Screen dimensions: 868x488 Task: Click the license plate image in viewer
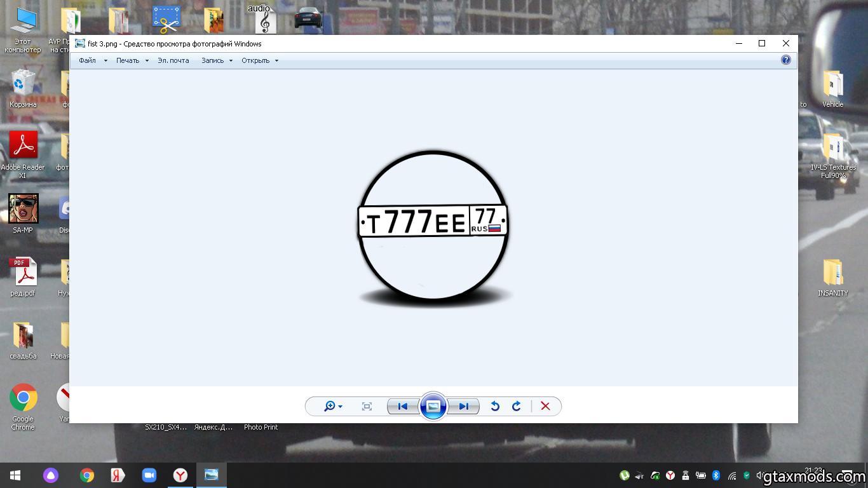433,222
